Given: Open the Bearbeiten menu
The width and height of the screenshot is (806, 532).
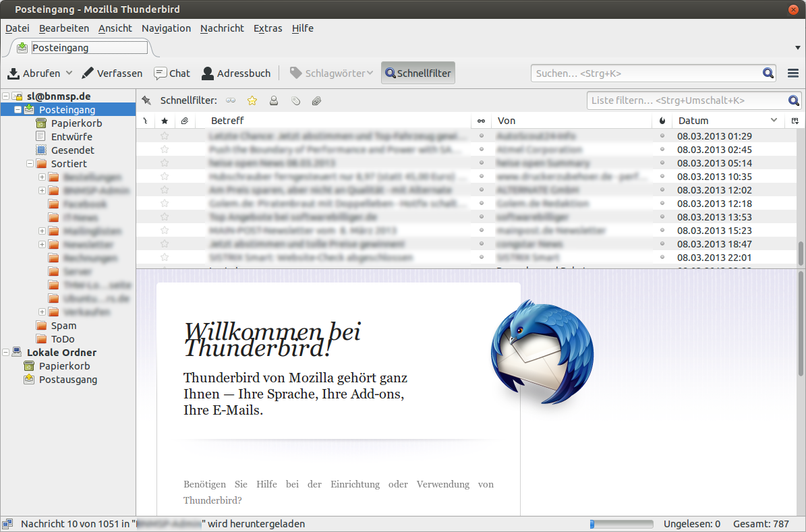Looking at the screenshot, I should (x=64, y=28).
